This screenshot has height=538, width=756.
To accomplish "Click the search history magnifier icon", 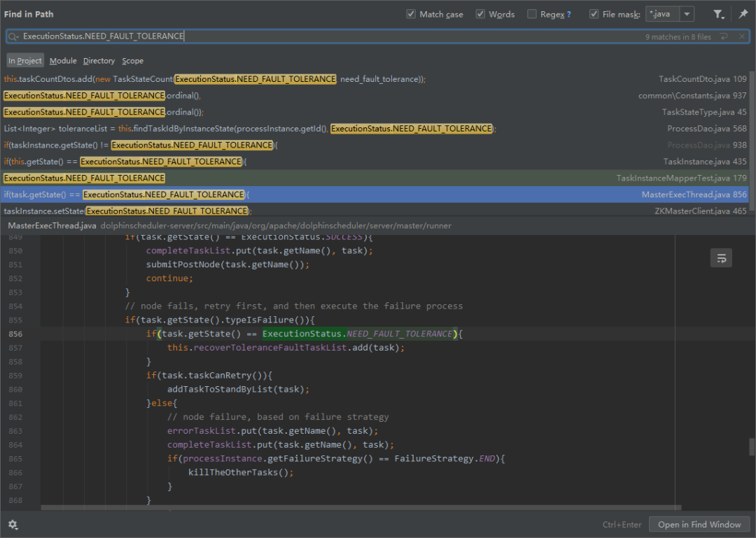I will coord(13,36).
